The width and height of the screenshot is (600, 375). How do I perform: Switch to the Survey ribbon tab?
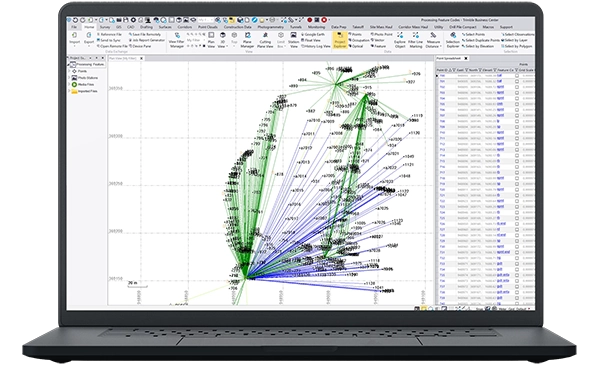click(x=105, y=27)
